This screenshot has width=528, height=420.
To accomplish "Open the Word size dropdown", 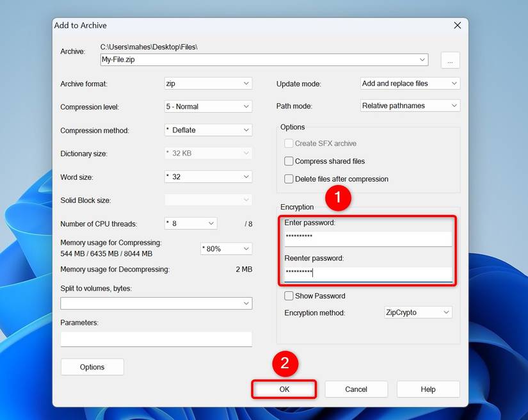I will [208, 177].
